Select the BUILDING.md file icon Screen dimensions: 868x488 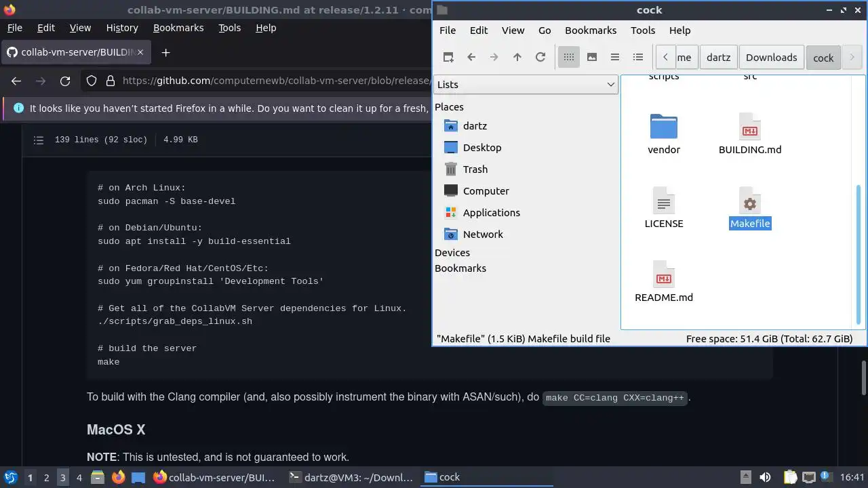[749, 127]
